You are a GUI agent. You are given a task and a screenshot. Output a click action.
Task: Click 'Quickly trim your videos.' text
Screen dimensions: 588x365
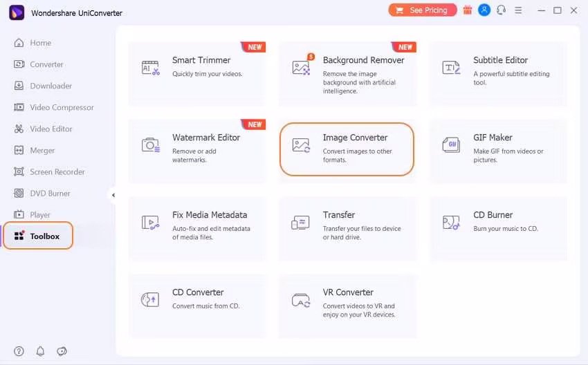point(208,74)
